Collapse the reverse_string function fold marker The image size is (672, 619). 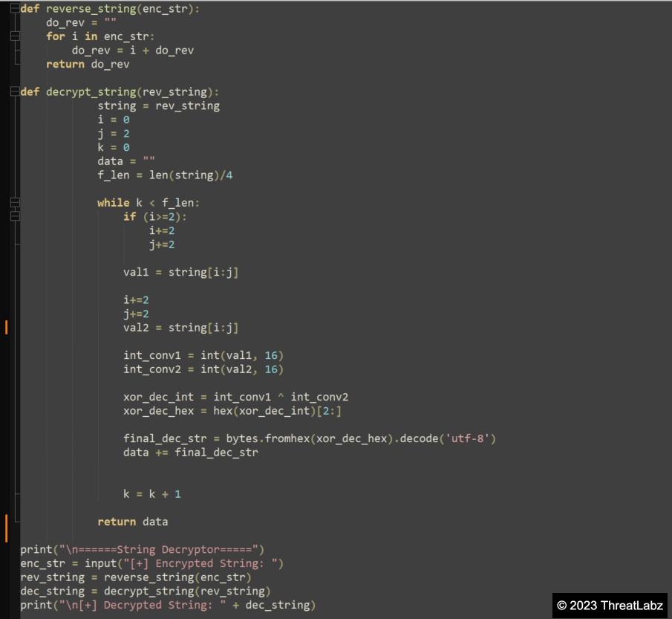(15, 9)
